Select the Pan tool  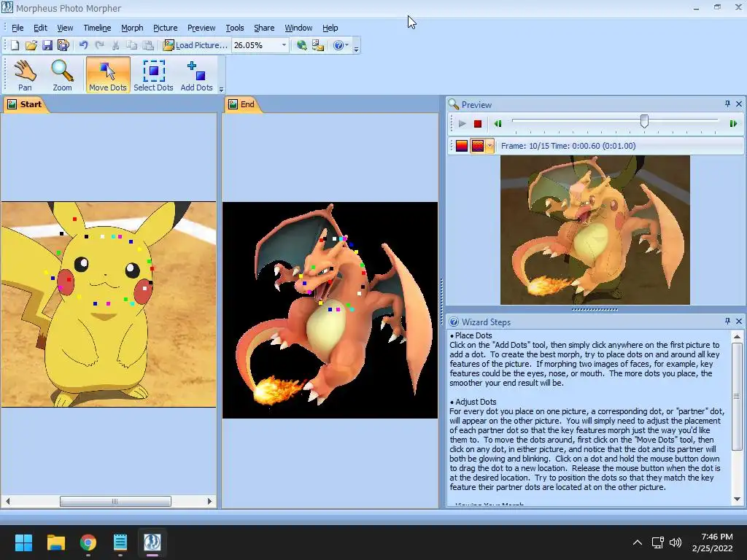pyautogui.click(x=25, y=75)
